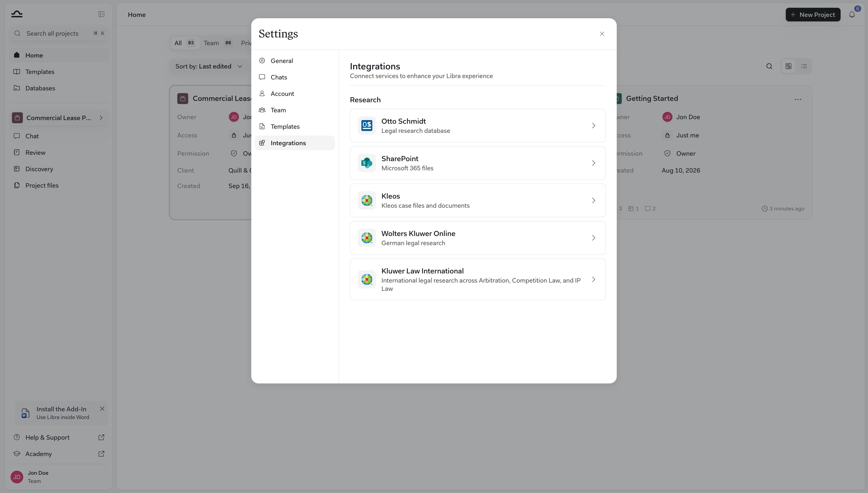Open General settings section
The width and height of the screenshot is (868, 493).
pos(295,61)
